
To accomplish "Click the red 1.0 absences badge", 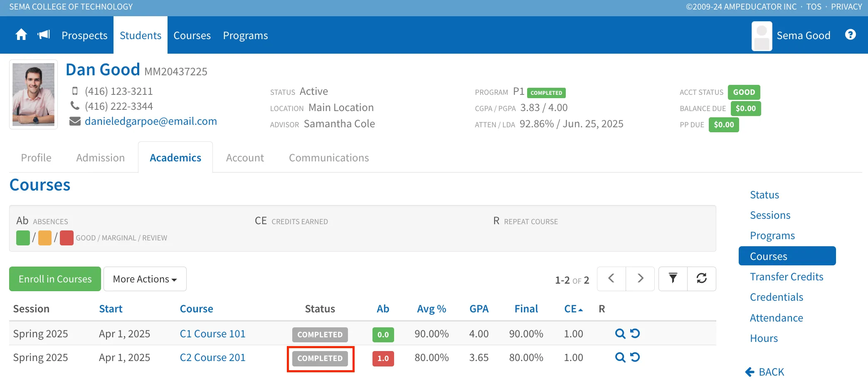I will pyautogui.click(x=383, y=358).
